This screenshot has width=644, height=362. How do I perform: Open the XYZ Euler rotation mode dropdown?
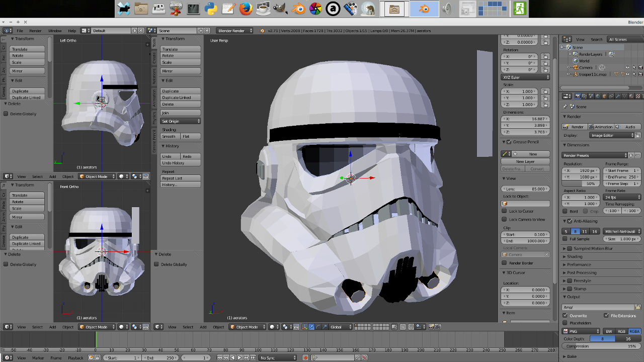pyautogui.click(x=526, y=77)
